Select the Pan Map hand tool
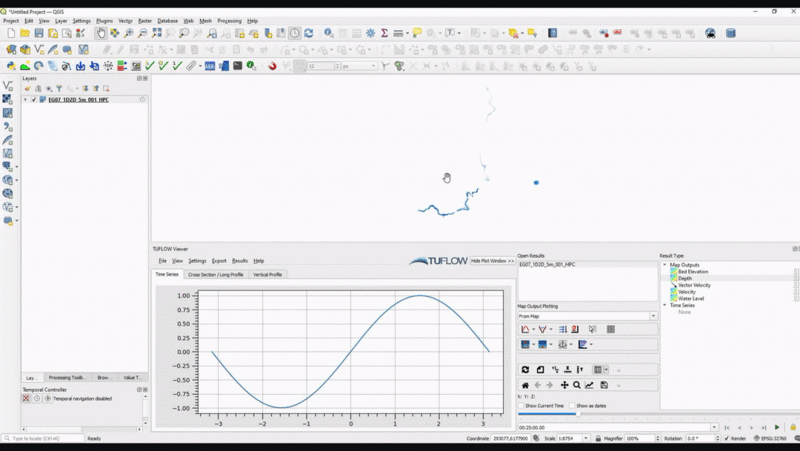Viewport: 800px width, 451px height. pyautogui.click(x=101, y=33)
